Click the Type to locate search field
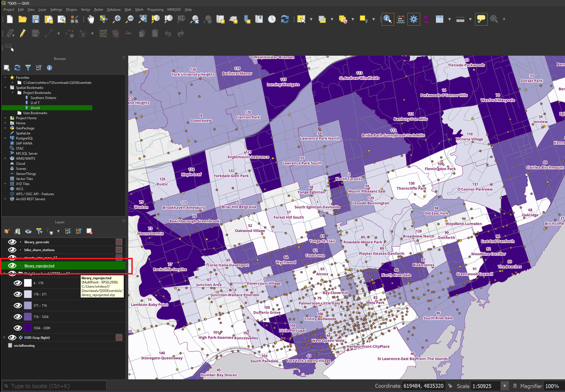 [x=54, y=386]
